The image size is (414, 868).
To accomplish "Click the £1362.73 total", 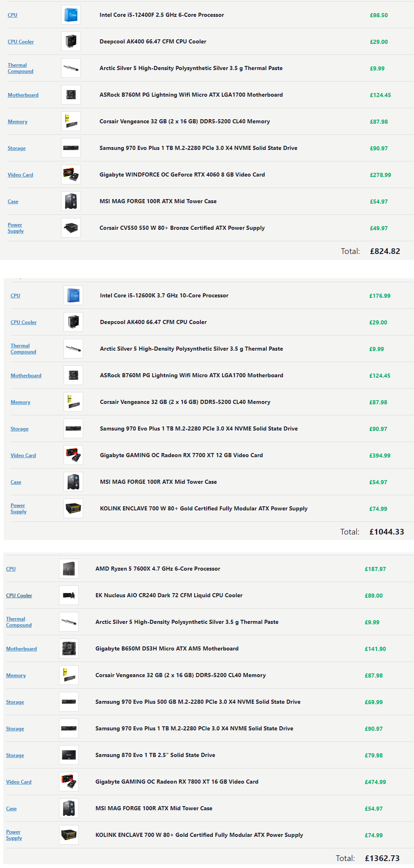I will 382,858.
